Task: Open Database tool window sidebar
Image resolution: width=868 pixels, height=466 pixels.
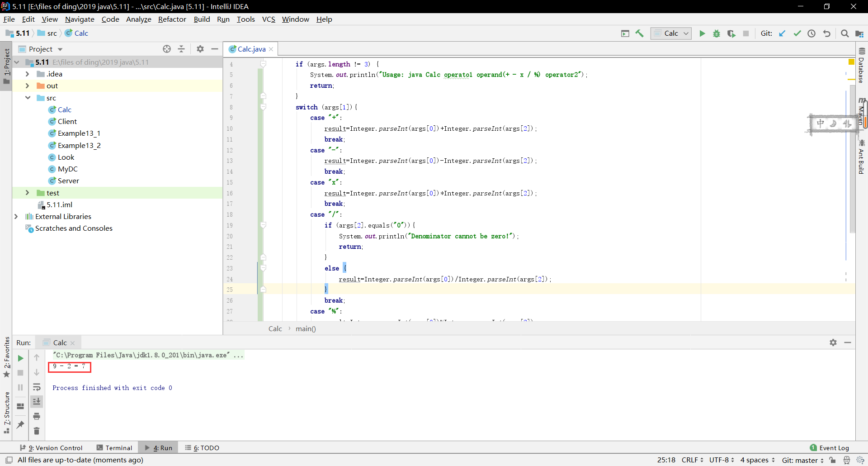Action: 862,65
